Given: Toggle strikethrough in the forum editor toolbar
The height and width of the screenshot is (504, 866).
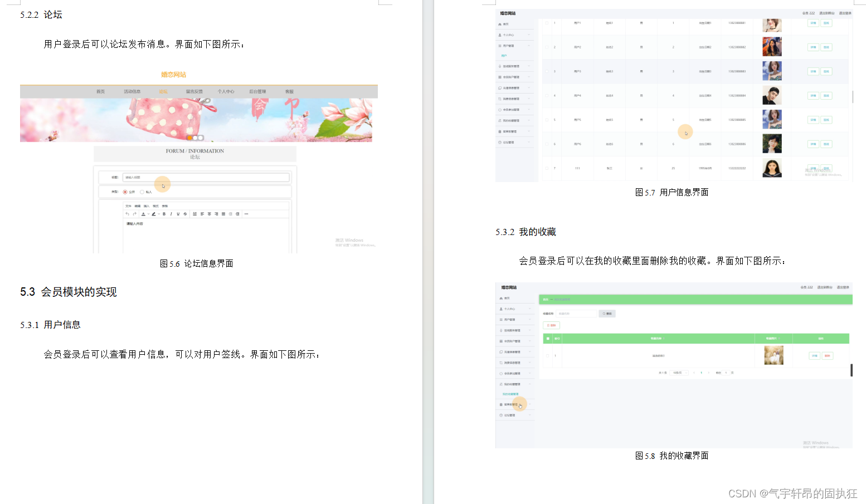Looking at the screenshot, I should coord(185,214).
